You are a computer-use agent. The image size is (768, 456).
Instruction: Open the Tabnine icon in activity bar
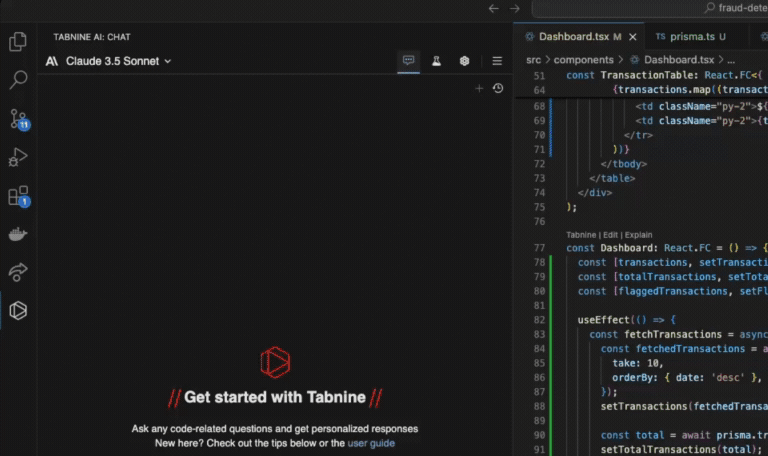coord(18,310)
